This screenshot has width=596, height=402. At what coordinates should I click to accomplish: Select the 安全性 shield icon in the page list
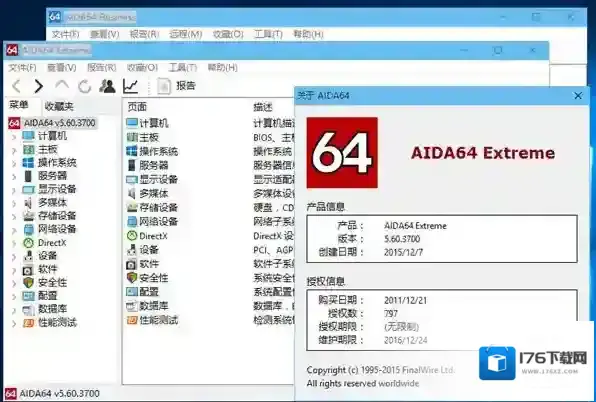tap(132, 278)
